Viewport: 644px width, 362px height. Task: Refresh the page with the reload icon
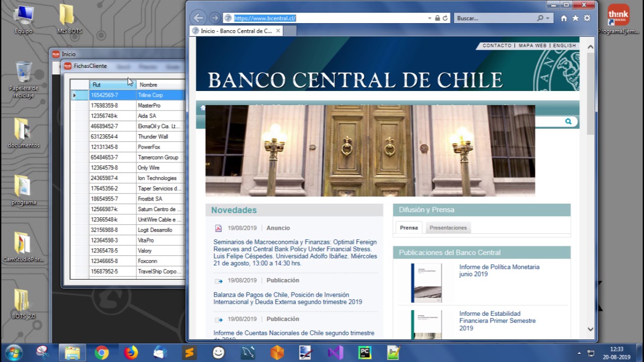tap(445, 18)
